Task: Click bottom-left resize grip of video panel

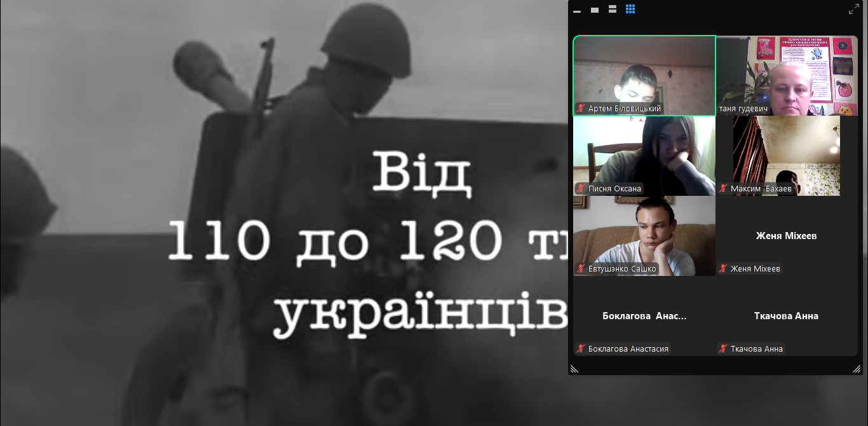Action: pos(574,369)
